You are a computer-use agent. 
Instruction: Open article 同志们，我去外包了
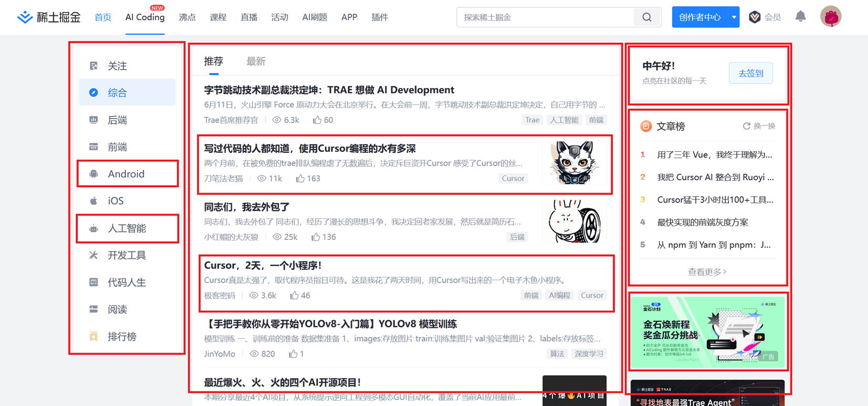246,207
